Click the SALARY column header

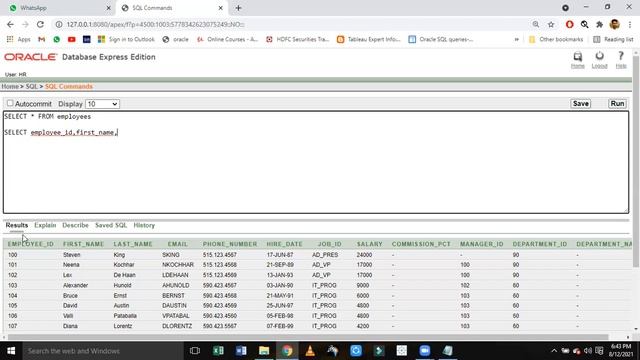pos(369,244)
